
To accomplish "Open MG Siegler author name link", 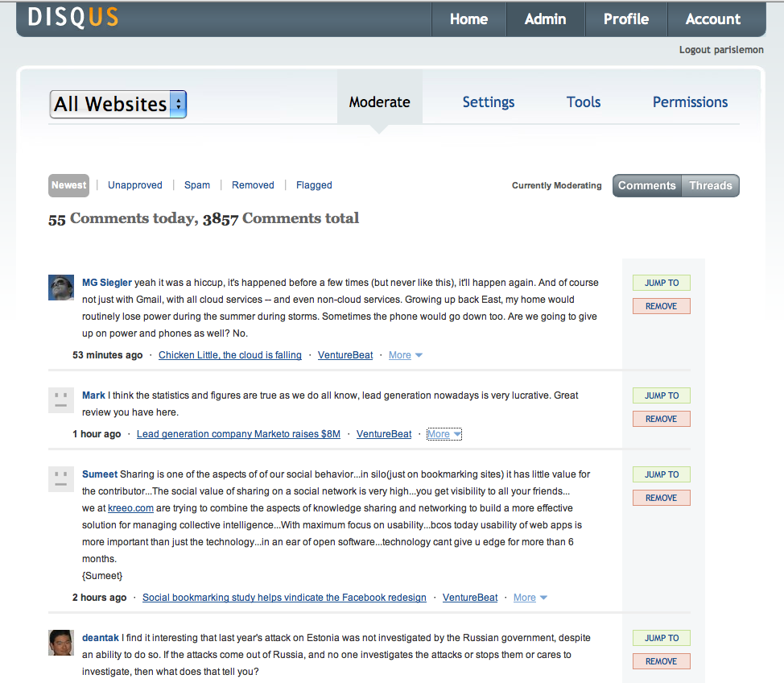I will 107,283.
